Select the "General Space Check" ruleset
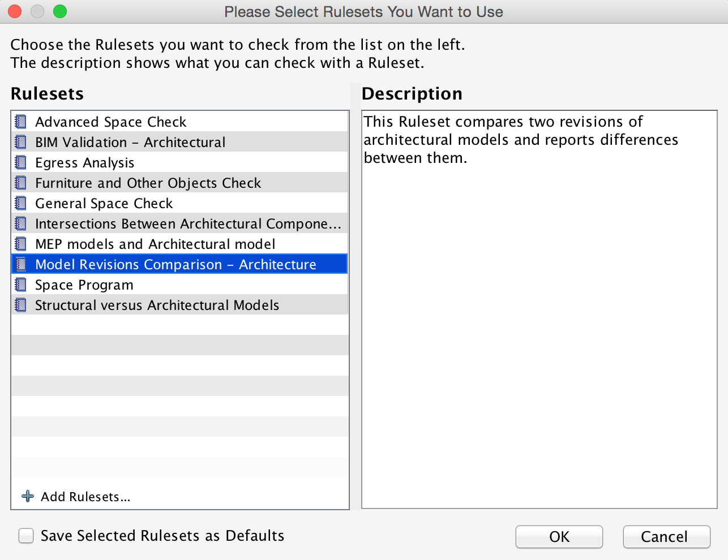The image size is (728, 560). (x=104, y=203)
